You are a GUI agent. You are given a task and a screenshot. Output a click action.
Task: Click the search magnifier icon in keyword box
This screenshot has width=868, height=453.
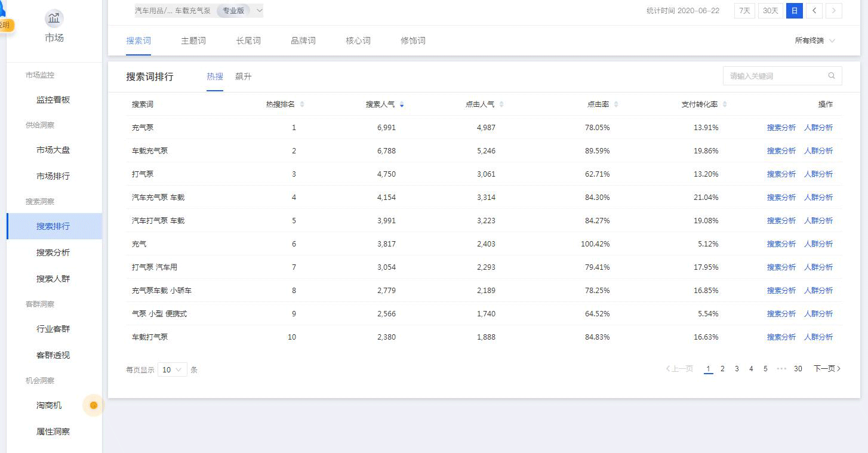(x=832, y=76)
